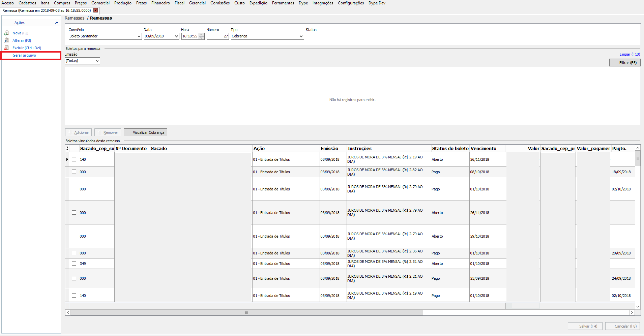Screen dimensions: 644x336
Task: Click the Nova (F2) action link
Action: [x=20, y=33]
